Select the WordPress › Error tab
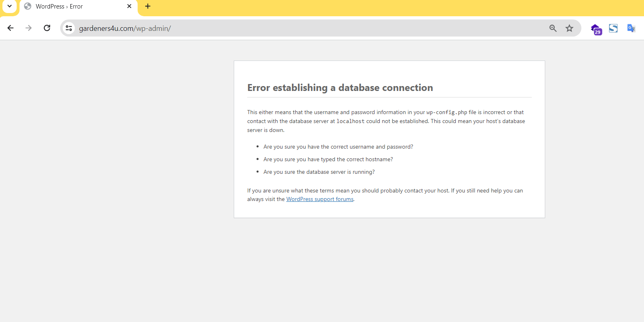Image resolution: width=644 pixels, height=322 pixels. tap(78, 6)
